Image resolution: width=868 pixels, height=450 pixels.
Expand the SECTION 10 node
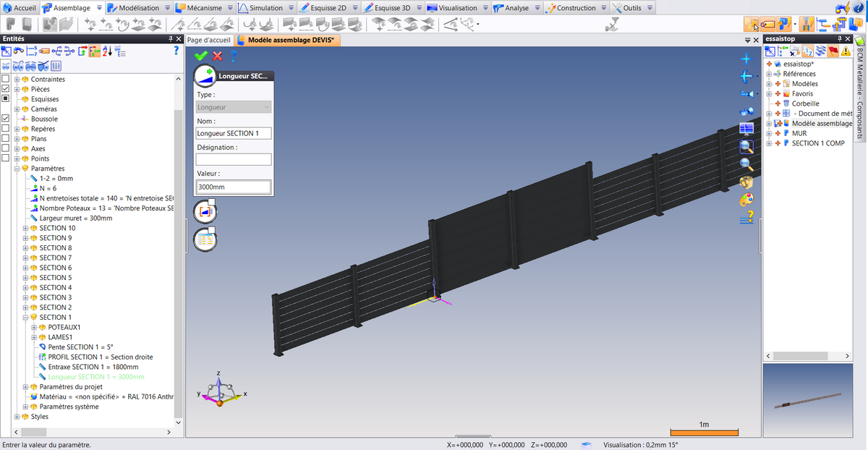[x=25, y=228]
